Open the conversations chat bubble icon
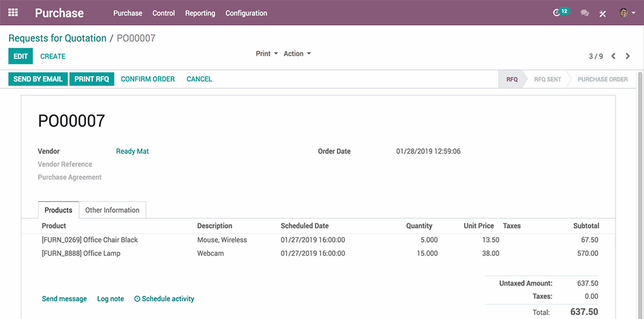644x319 pixels. point(585,13)
